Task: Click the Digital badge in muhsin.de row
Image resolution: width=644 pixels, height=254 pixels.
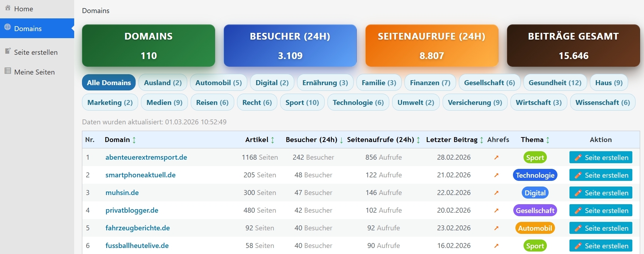Action: (535, 193)
